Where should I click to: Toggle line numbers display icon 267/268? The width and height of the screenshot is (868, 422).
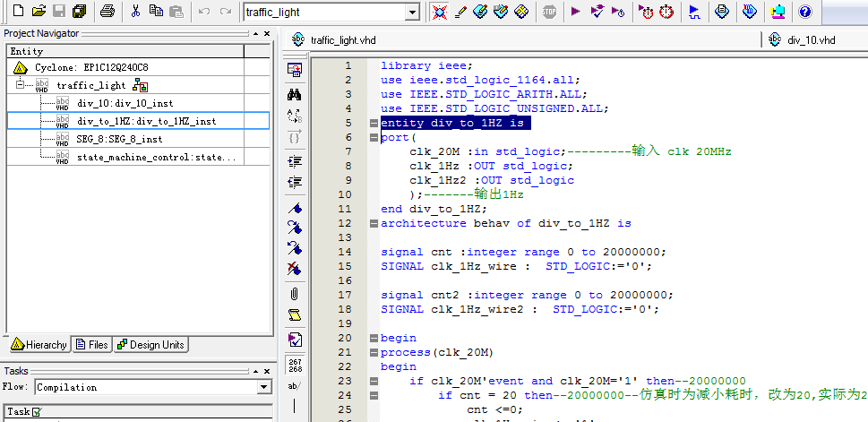click(295, 364)
